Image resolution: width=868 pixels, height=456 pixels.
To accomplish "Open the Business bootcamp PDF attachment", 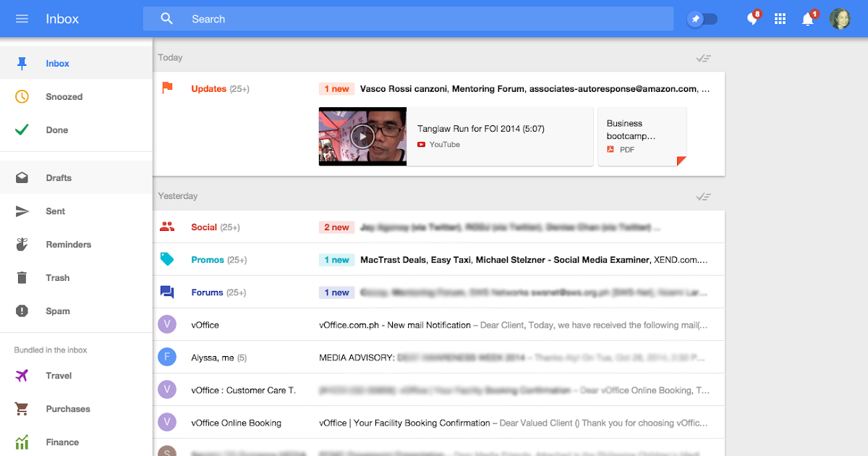I will (642, 136).
